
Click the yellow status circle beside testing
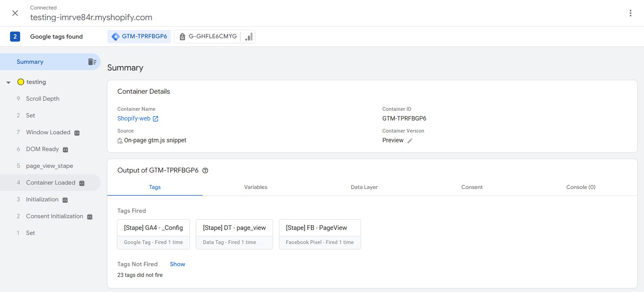[x=21, y=82]
